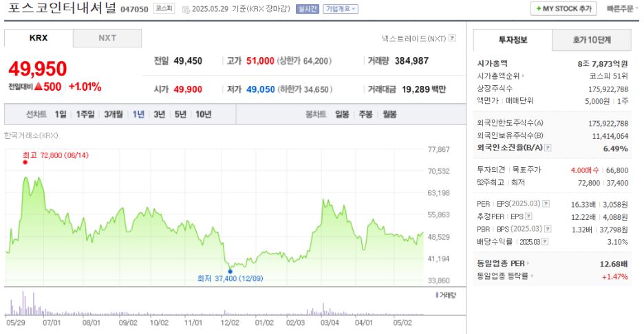Switch to 월봉 candlestick chart

pyautogui.click(x=389, y=114)
